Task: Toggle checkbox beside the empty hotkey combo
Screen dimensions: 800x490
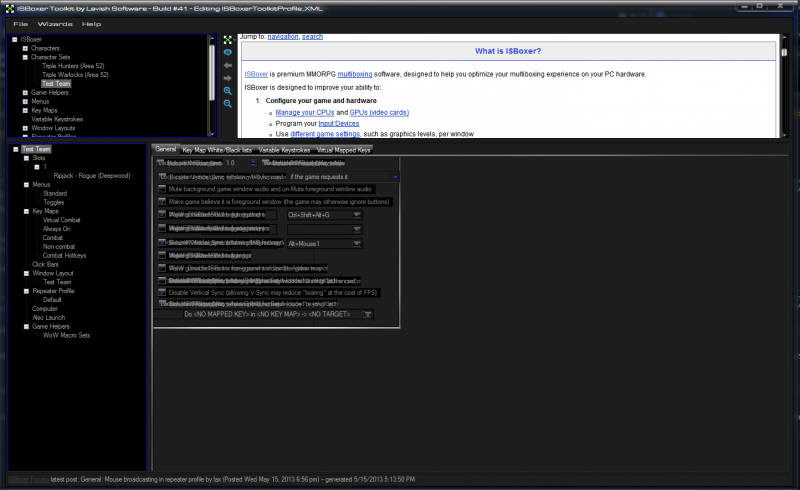Action: [162, 229]
